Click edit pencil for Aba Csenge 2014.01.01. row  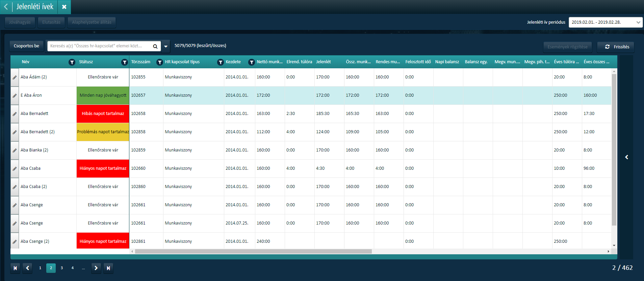click(x=15, y=205)
